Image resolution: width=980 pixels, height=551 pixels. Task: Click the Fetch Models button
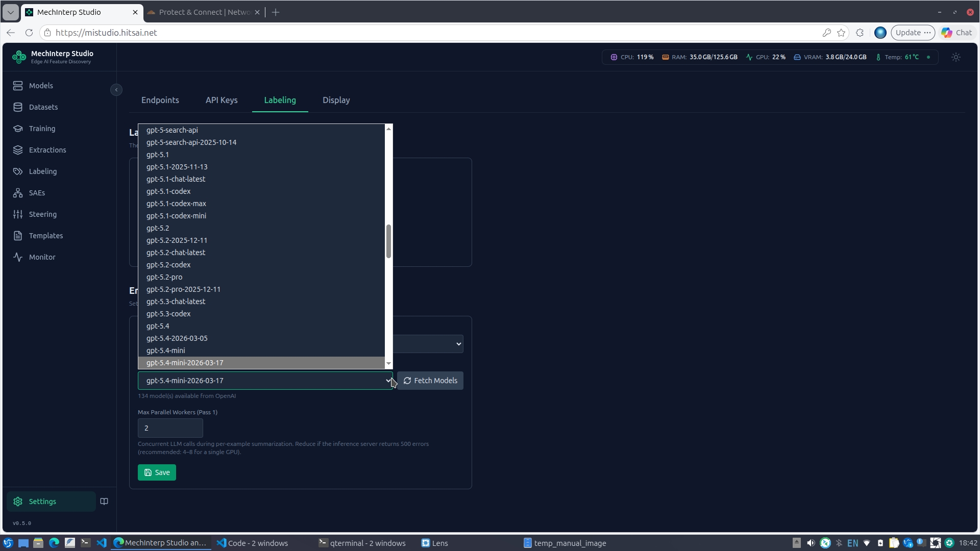pos(430,381)
